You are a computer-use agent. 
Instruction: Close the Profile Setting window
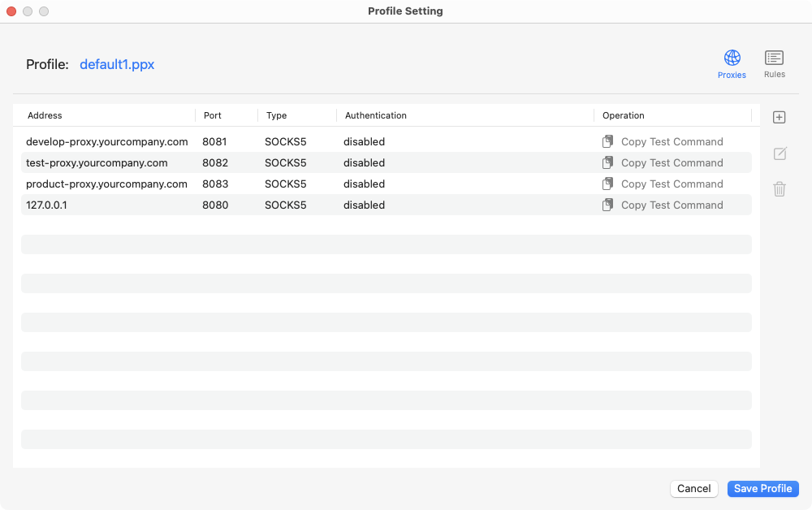pos(11,11)
